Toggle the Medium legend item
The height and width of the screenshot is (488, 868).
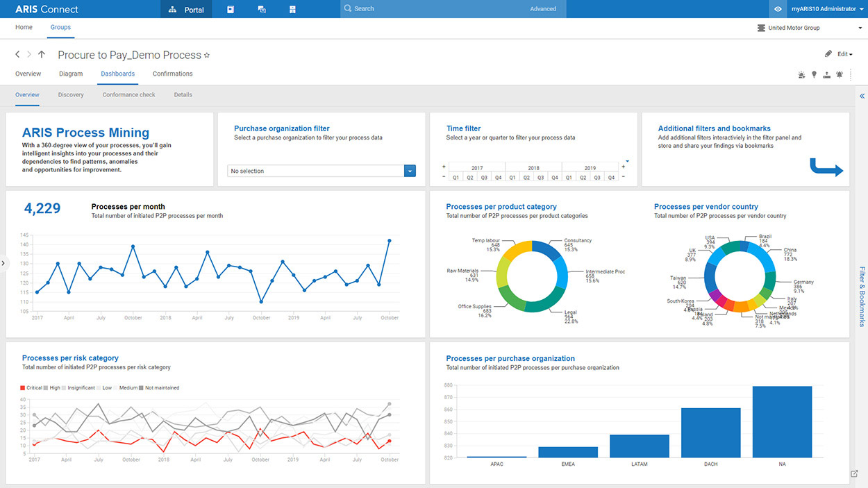125,388
